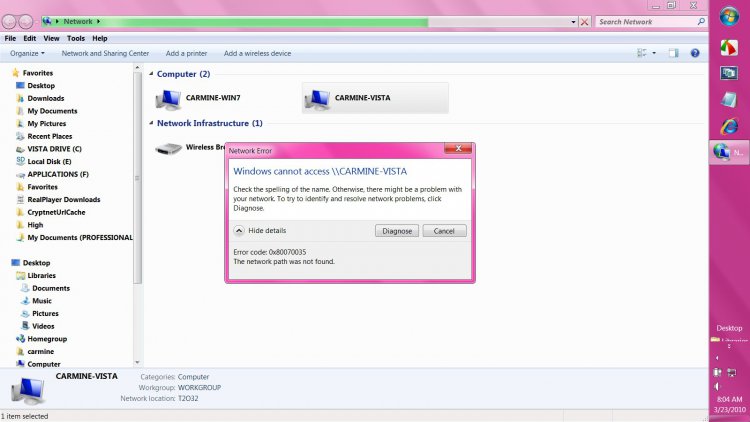
Task: Open the clock showing 8:04 AM
Action: coord(729,399)
